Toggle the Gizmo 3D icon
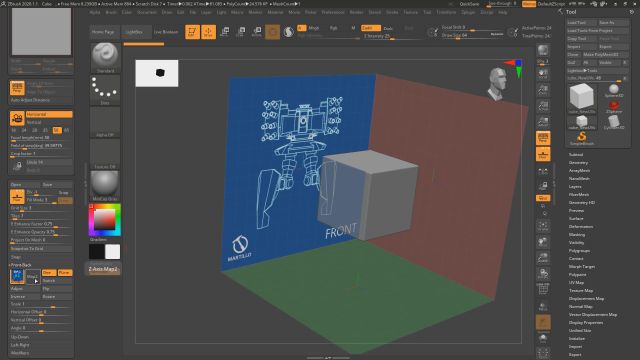Image resolution: width=640 pixels, height=360 pixels. point(273,32)
